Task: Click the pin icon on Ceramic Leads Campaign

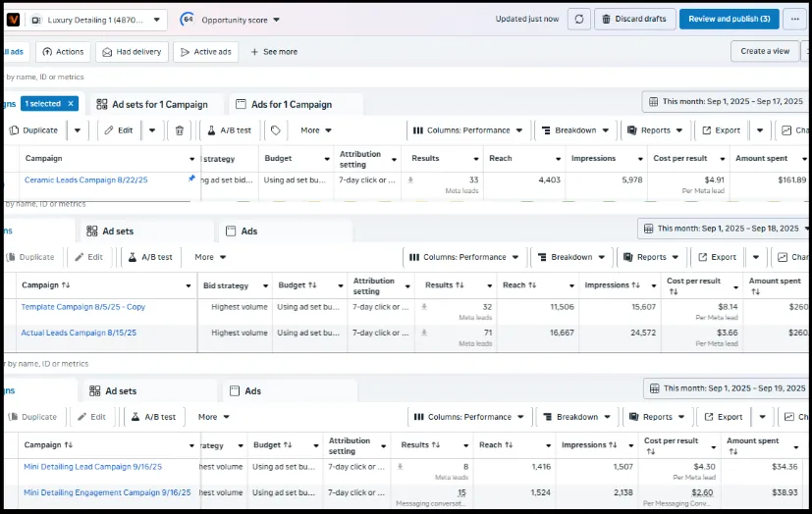Action: 191,179
